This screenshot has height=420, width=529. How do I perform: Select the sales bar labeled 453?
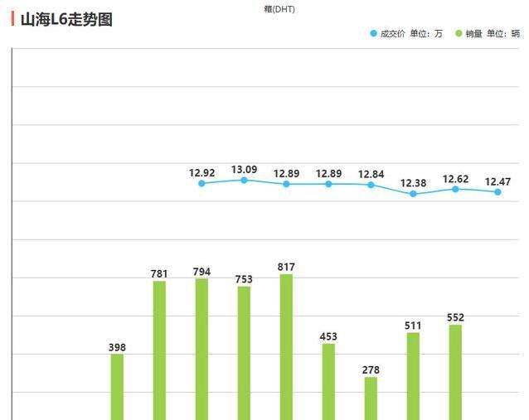coord(328,381)
